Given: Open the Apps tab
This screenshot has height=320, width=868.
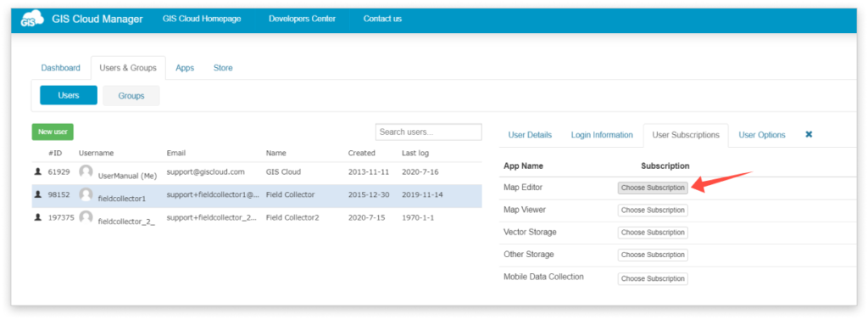Looking at the screenshot, I should [x=185, y=68].
